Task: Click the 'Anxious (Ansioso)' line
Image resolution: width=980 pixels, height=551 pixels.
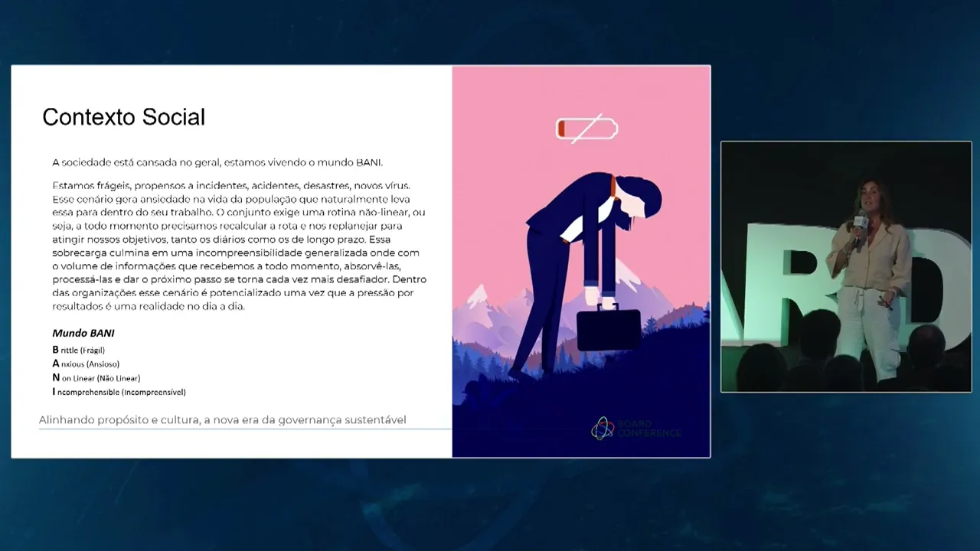Action: coord(86,364)
